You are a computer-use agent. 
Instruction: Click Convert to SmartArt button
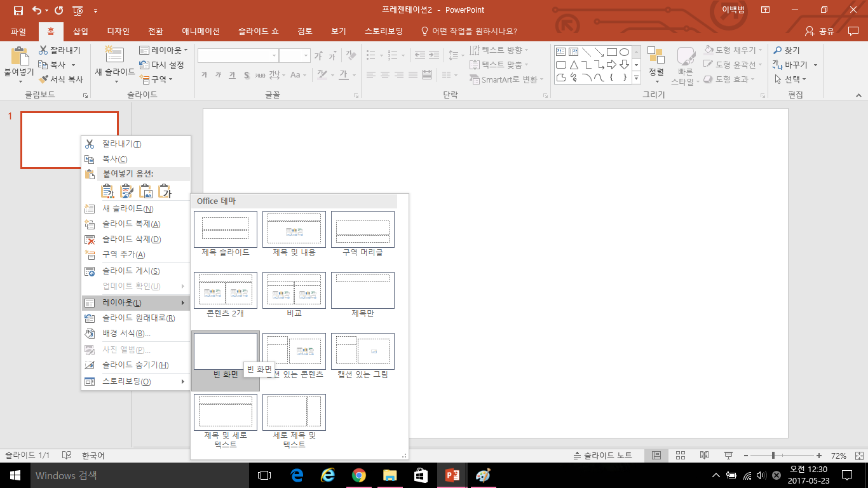tap(507, 79)
